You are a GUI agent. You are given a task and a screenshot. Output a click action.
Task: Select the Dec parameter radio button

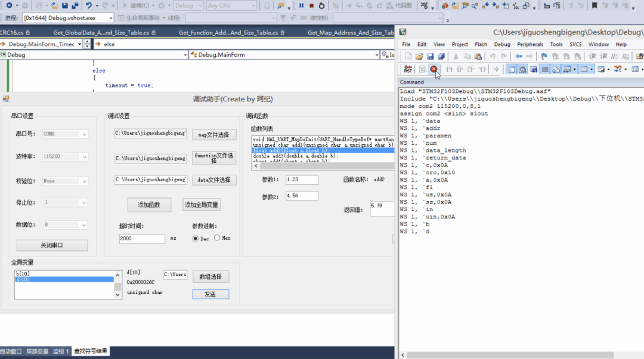pyautogui.click(x=197, y=238)
